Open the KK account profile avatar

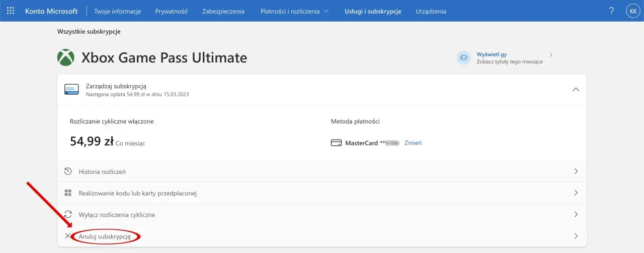pyautogui.click(x=632, y=11)
